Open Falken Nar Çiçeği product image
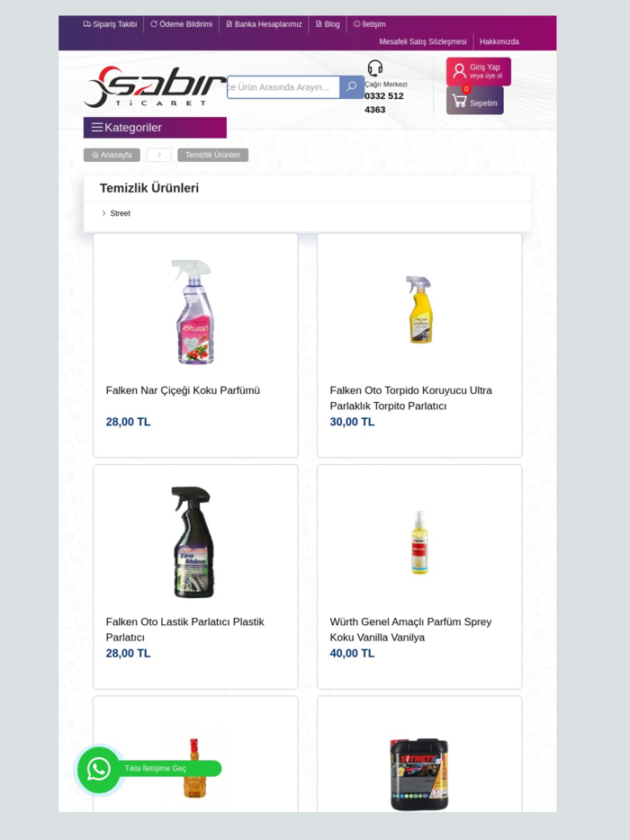The width and height of the screenshot is (630, 840). coord(194,311)
